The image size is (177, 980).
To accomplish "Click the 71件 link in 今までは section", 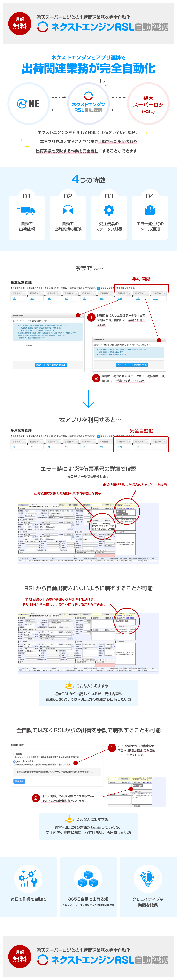I will (x=155, y=299).
